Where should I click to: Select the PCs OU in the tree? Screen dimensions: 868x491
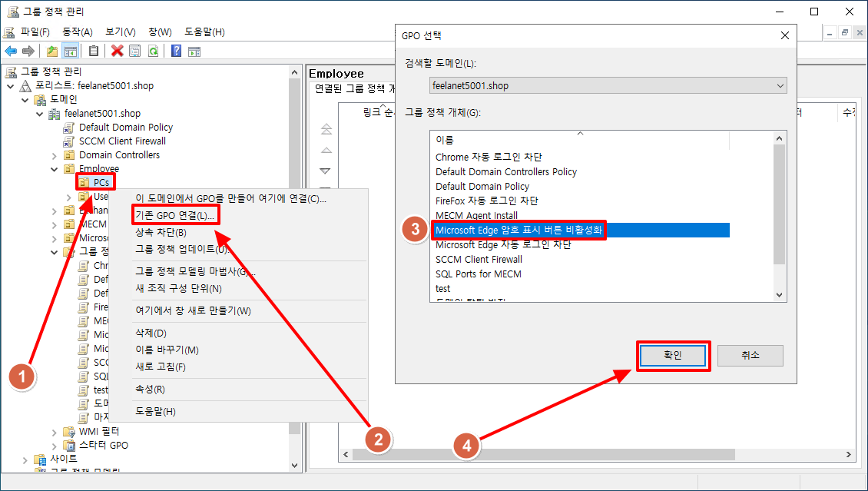point(101,183)
